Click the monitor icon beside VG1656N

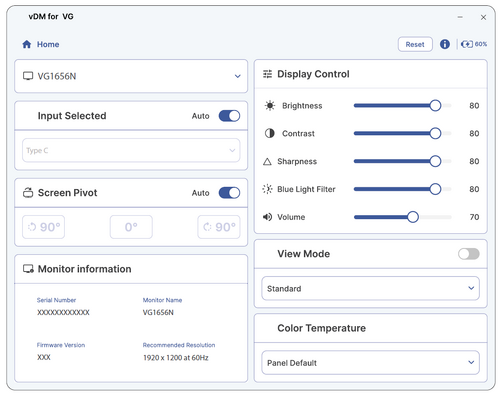pos(28,76)
